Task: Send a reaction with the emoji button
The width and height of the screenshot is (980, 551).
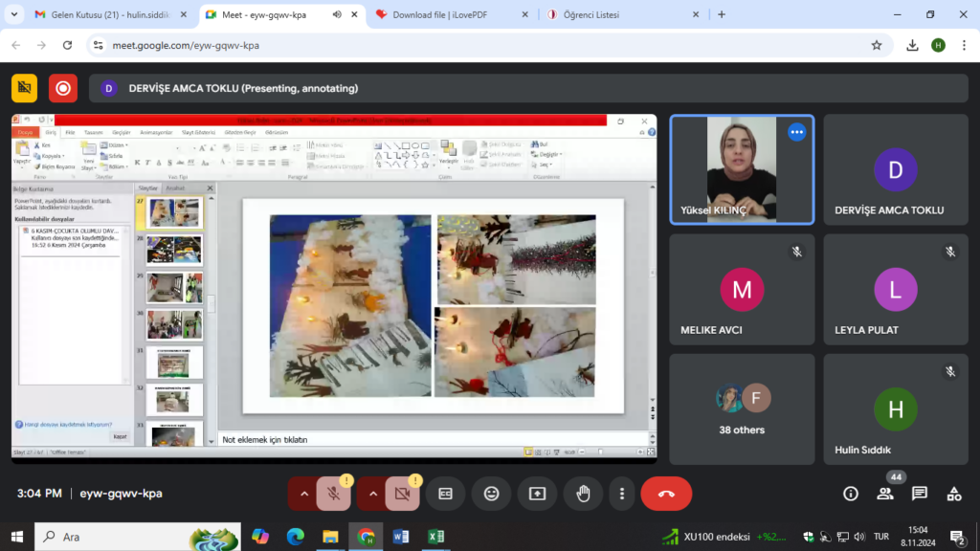Action: (491, 494)
